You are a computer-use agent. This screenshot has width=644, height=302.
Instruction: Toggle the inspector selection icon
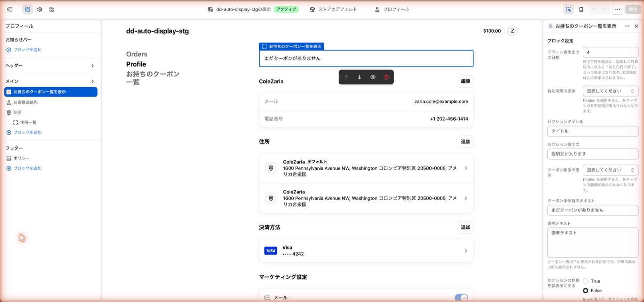(568, 9)
